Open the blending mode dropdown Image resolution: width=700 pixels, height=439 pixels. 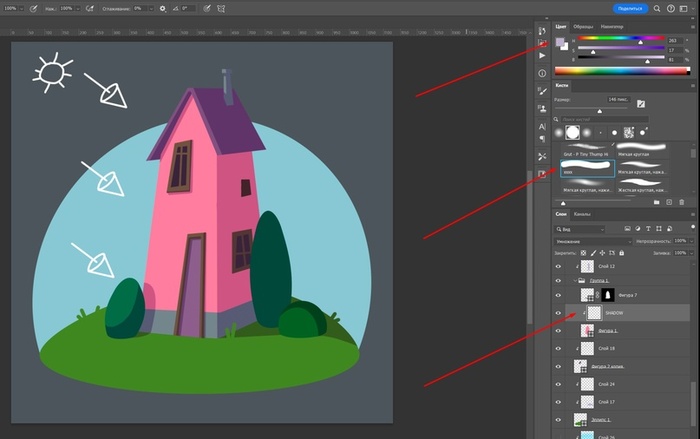click(595, 241)
